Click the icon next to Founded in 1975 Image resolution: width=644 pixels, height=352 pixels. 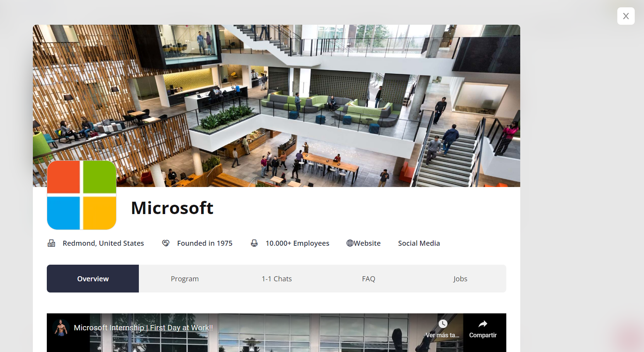pos(166,243)
